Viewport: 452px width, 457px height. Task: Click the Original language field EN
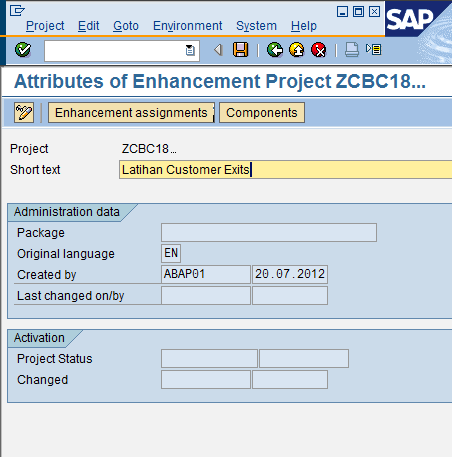point(171,253)
